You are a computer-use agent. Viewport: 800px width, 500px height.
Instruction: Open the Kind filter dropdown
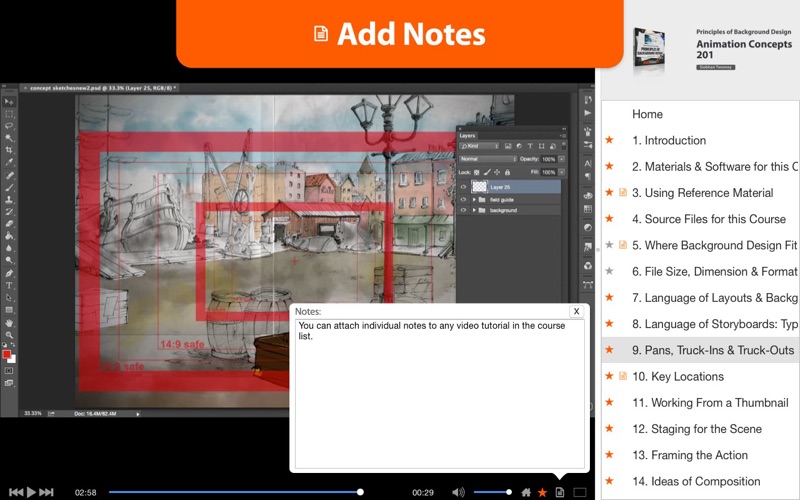click(x=479, y=146)
